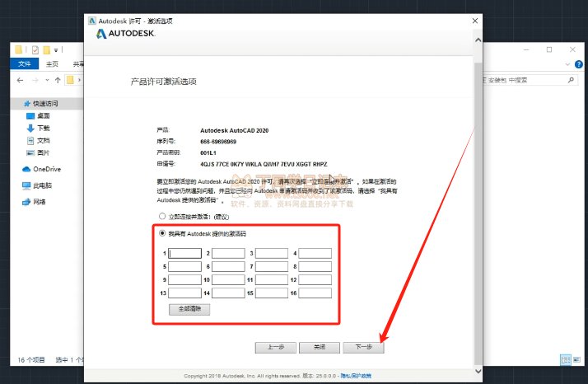Go up one folder level in Explorer
This screenshot has width=588, height=384.
(58, 80)
